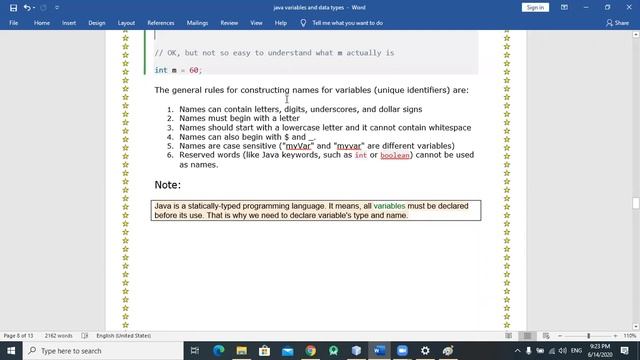Open the undo history dropdown arrow
The width and height of the screenshot is (640, 360).
(x=34, y=8)
